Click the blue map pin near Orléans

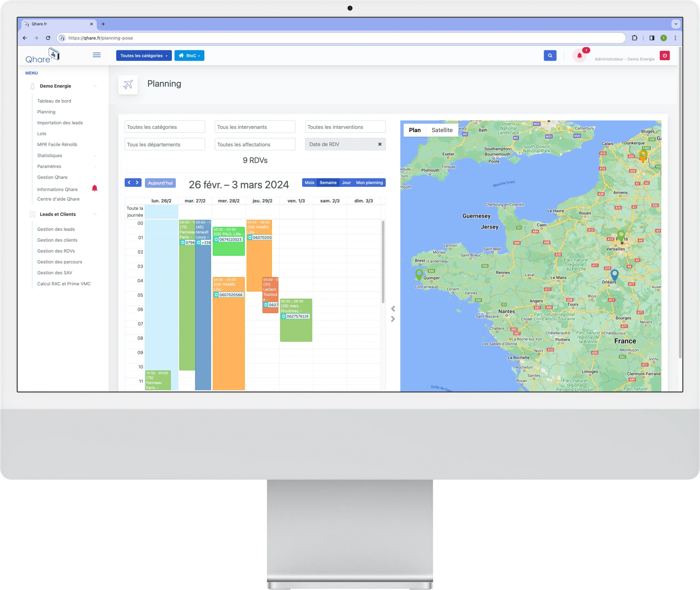(614, 274)
